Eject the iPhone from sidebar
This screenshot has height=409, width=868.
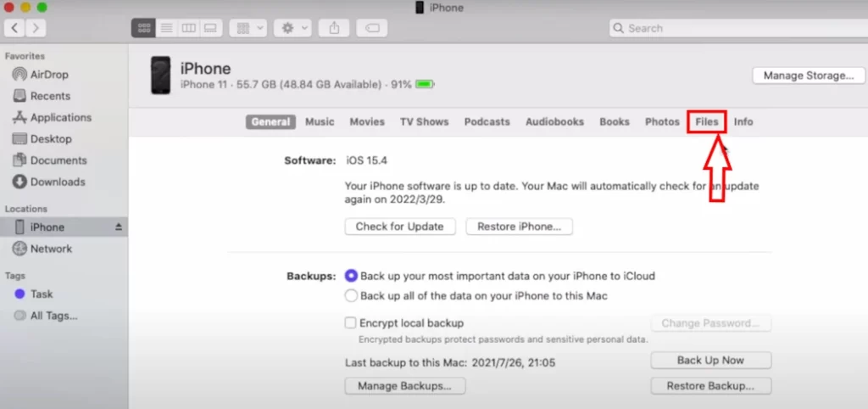click(119, 227)
